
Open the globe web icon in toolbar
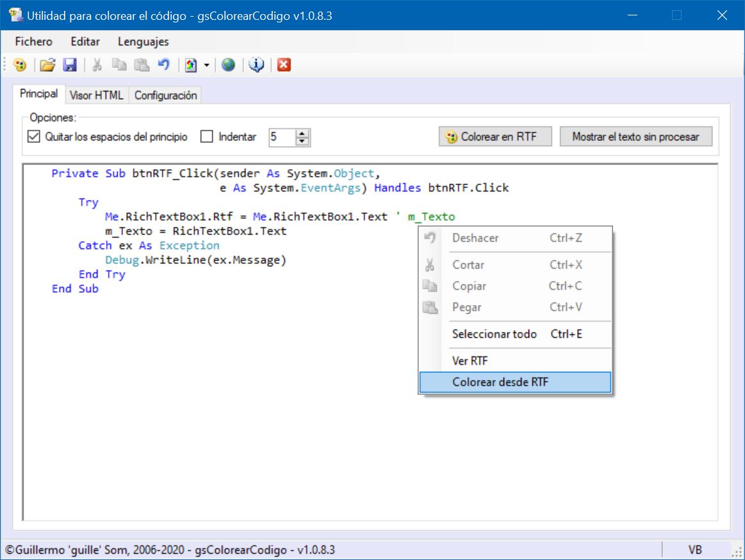[229, 65]
